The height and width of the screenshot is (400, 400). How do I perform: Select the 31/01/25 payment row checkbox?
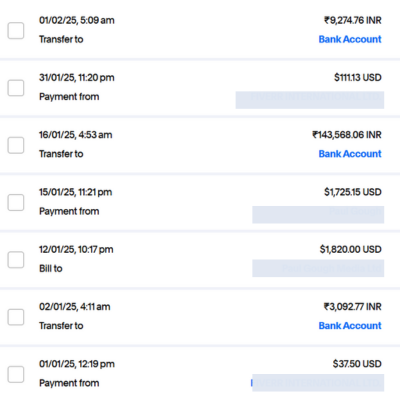tap(16, 88)
